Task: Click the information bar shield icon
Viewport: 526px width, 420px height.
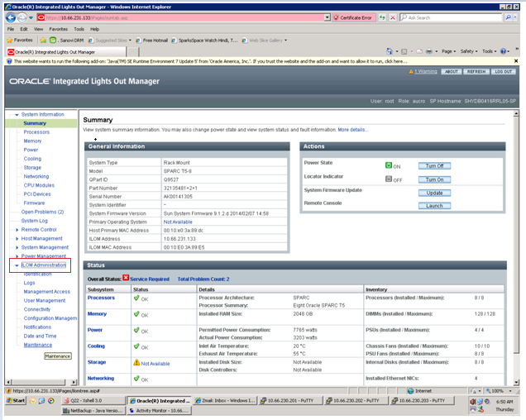Action: click(9, 61)
